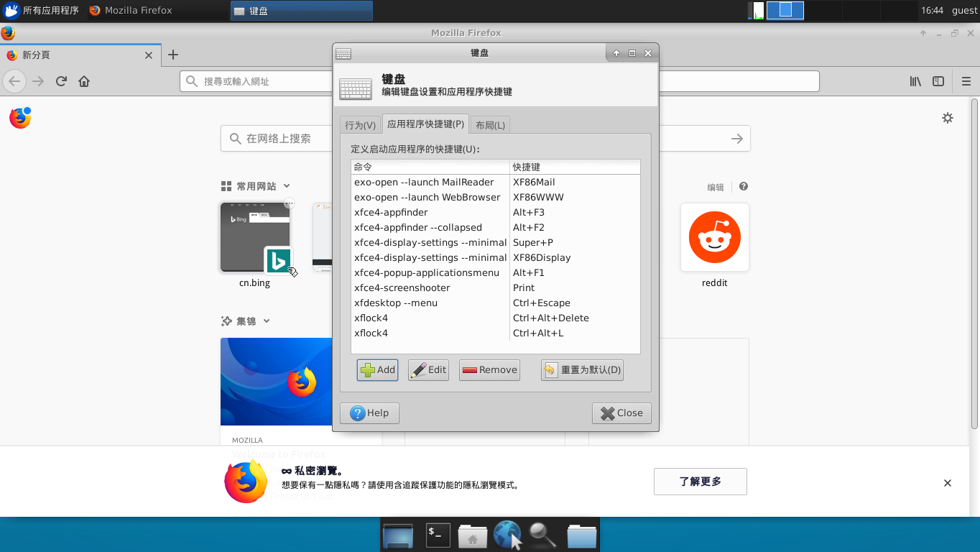
Task: Click Add to create a new shortcut
Action: pyautogui.click(x=377, y=369)
